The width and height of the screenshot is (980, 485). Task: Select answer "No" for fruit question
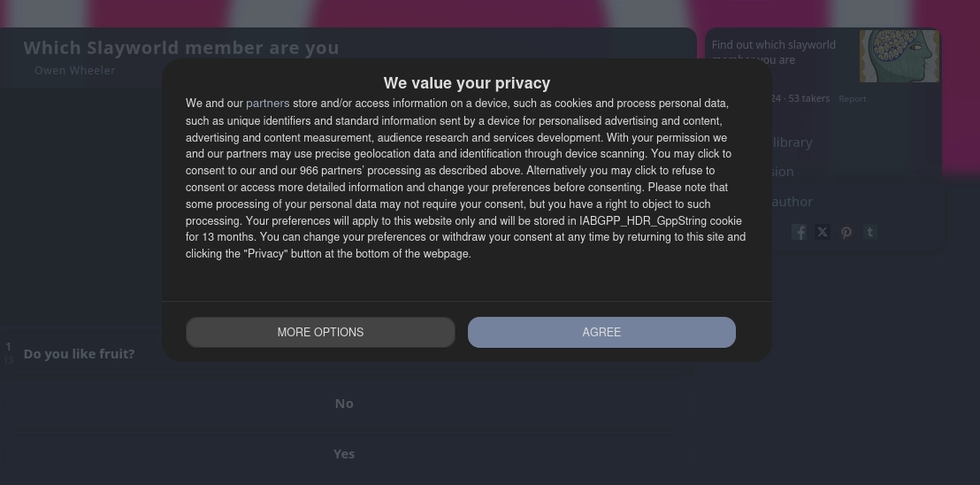point(344,404)
